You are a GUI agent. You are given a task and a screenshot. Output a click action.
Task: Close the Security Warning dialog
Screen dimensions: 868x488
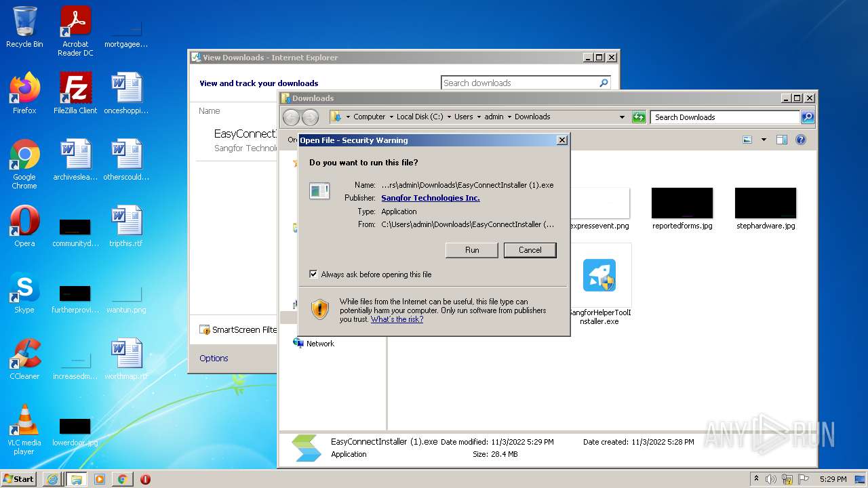click(x=561, y=140)
